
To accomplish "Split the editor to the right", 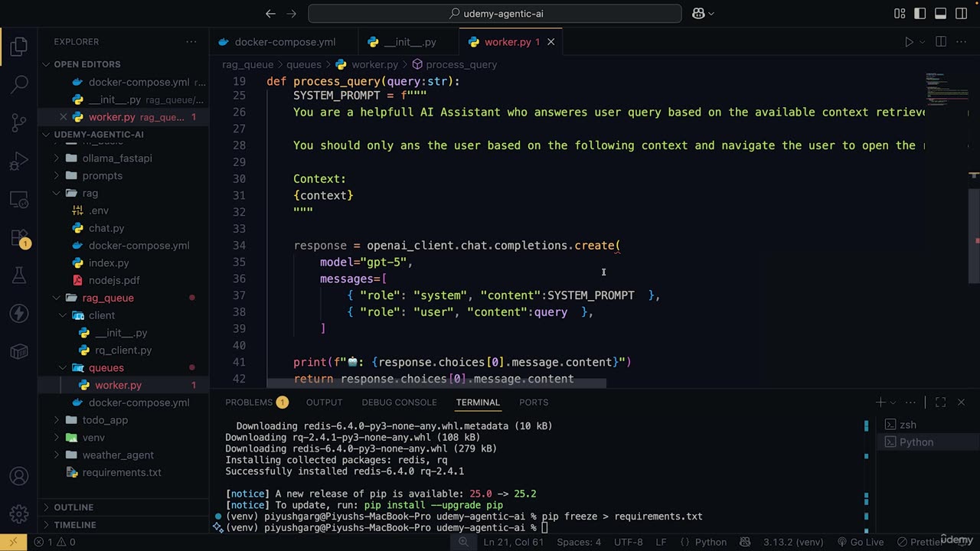I will click(941, 42).
